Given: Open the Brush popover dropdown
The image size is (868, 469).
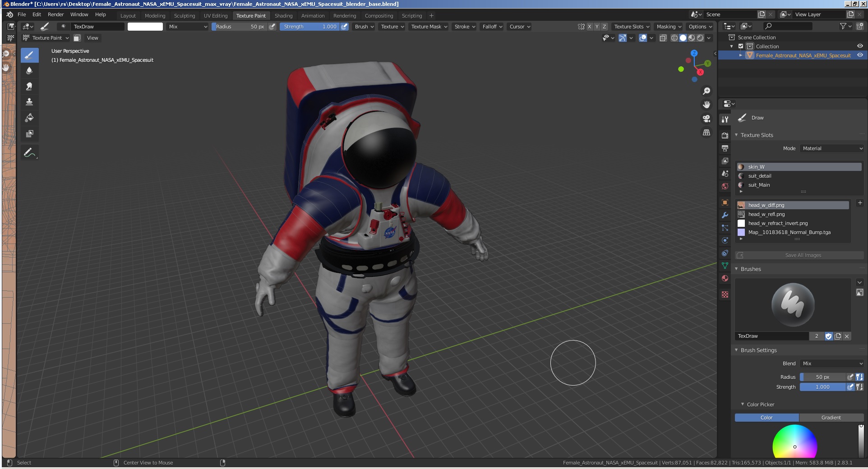Looking at the screenshot, I should (365, 27).
